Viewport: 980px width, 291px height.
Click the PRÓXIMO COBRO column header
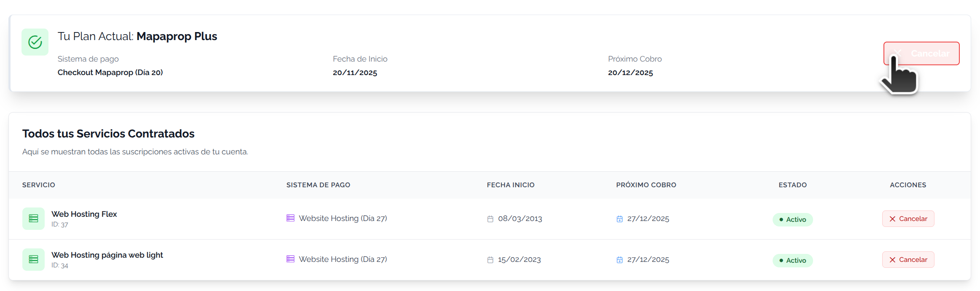coord(646,185)
